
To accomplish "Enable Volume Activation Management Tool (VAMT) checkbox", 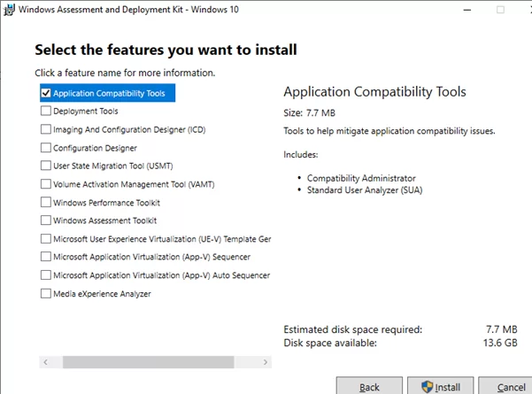I will [x=46, y=184].
